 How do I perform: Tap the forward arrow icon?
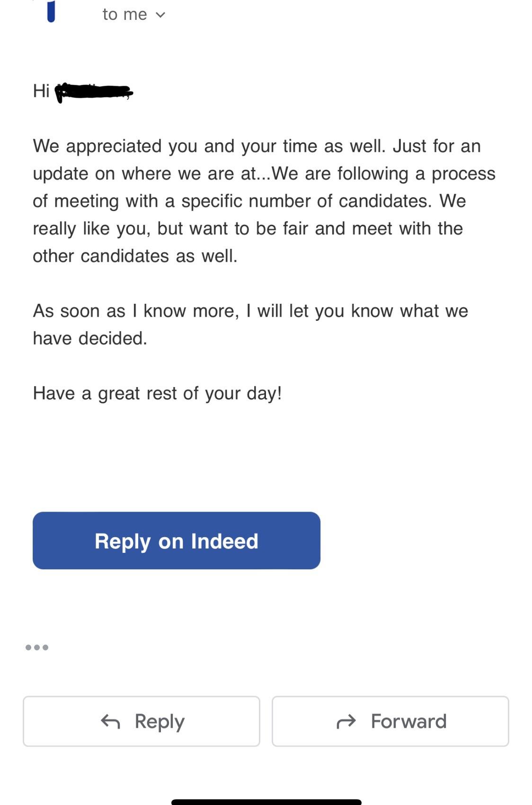(x=346, y=722)
